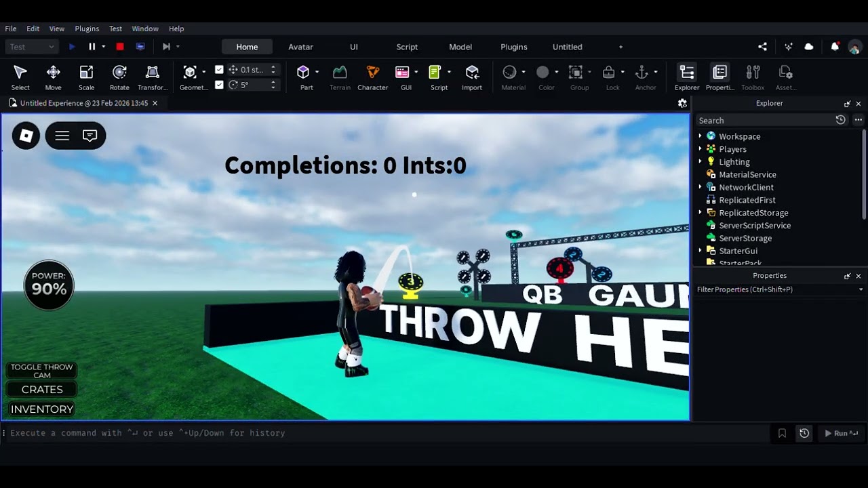The width and height of the screenshot is (868, 488).
Task: Open the viewport settings gear
Action: pyautogui.click(x=682, y=103)
